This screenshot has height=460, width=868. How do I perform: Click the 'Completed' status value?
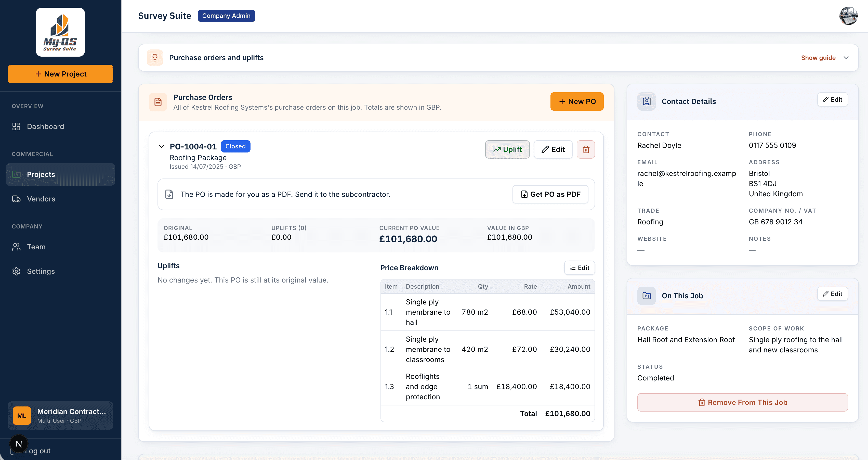click(x=655, y=378)
